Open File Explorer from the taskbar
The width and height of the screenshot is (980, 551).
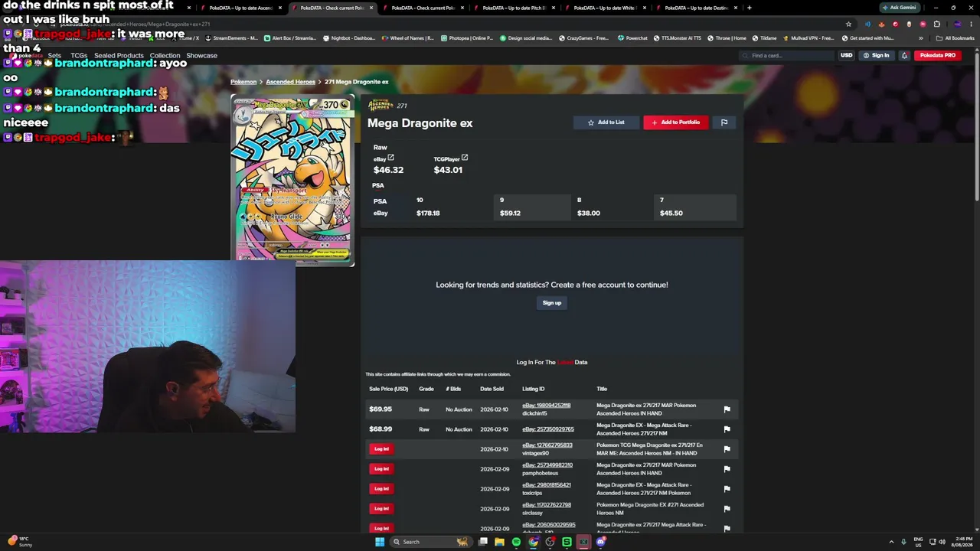click(499, 542)
